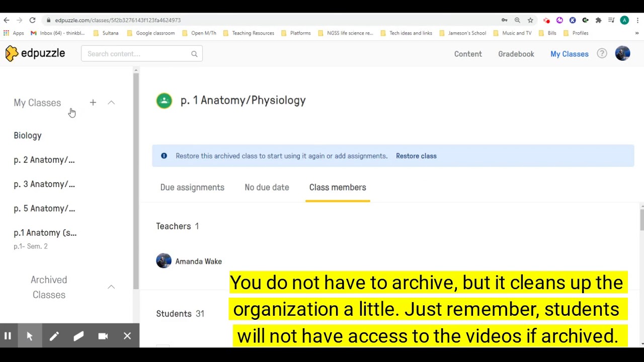Click the edpuzzle logo
The image size is (644, 362).
pos(35,53)
